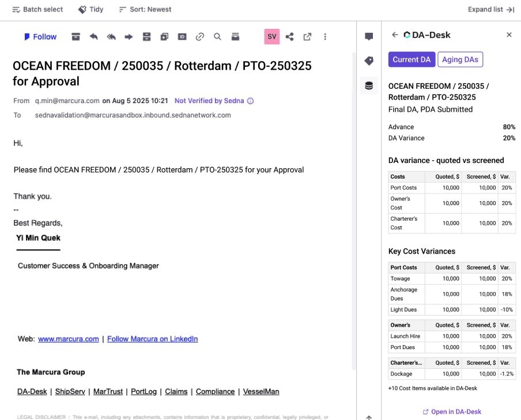521x420 pixels.
Task: Click Not Verified by Sedna label
Action: [209, 101]
